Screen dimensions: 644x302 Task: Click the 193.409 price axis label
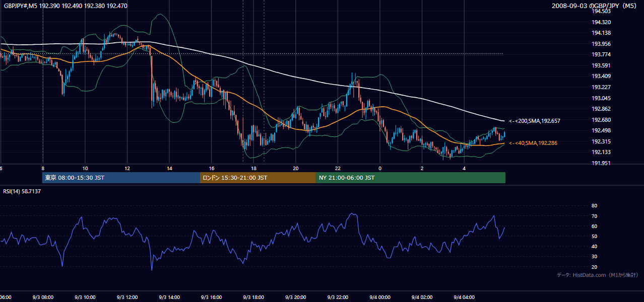pyautogui.click(x=601, y=77)
